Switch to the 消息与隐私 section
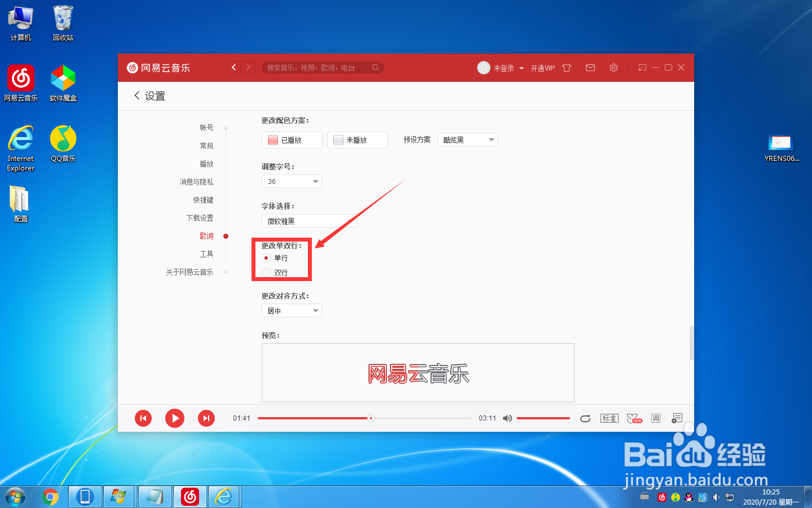 pos(197,181)
